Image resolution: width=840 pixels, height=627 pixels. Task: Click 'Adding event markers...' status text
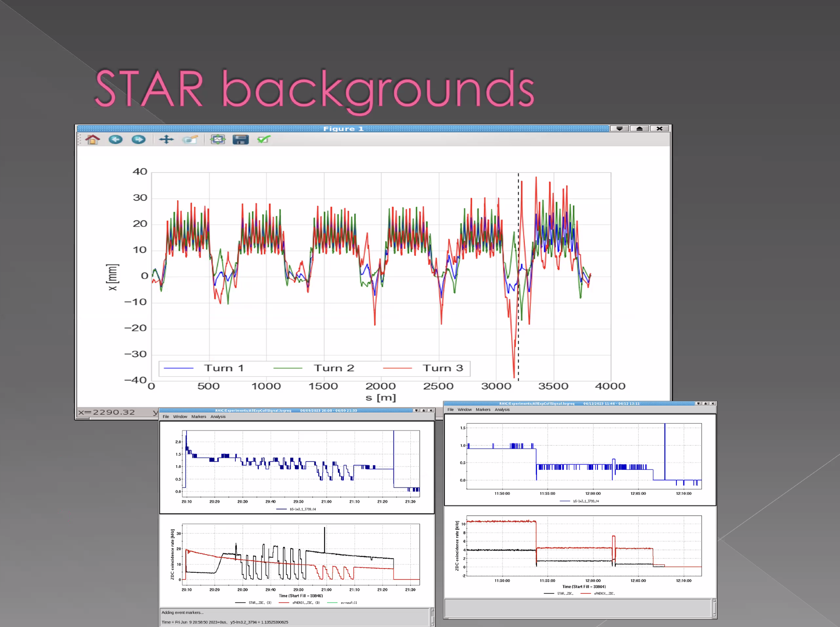click(182, 612)
